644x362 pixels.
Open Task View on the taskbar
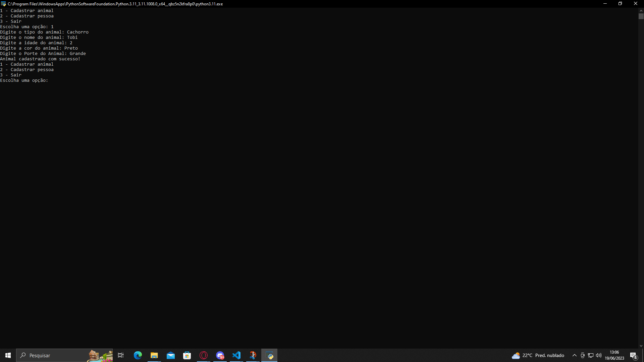pyautogui.click(x=121, y=355)
